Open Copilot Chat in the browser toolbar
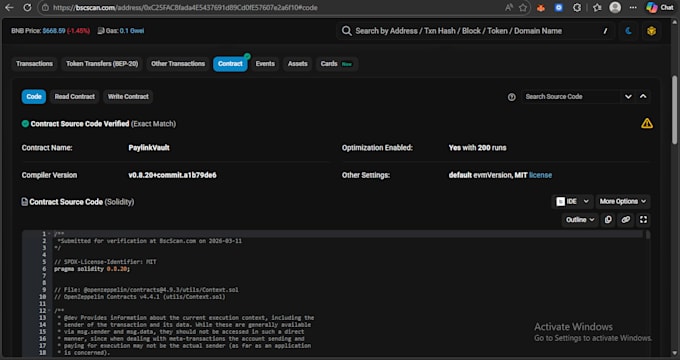Screen dimensions: 680x360 [659, 7]
